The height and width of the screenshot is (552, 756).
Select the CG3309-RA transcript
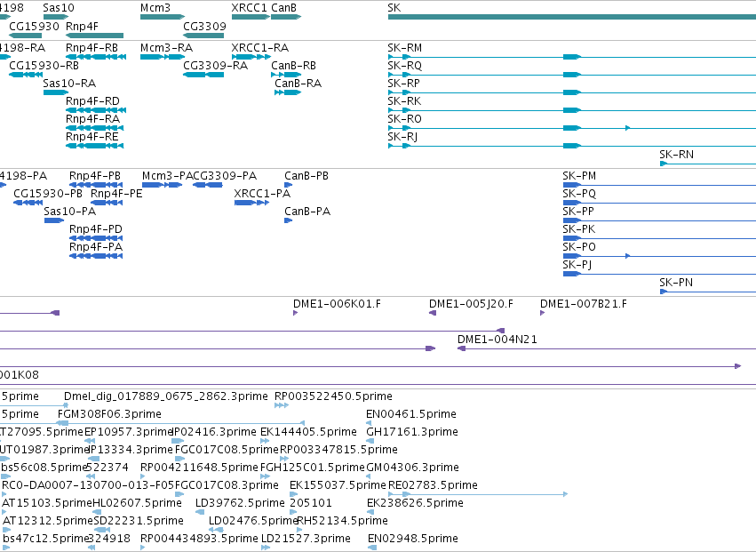(203, 75)
